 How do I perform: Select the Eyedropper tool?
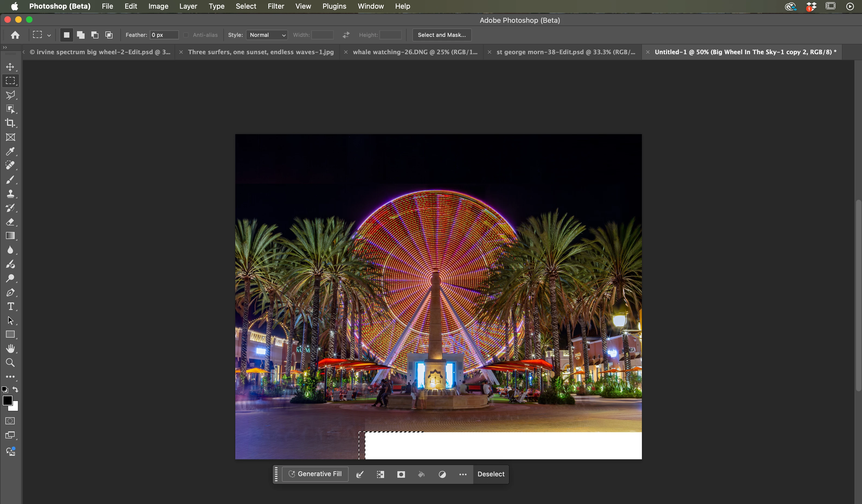[x=10, y=151]
